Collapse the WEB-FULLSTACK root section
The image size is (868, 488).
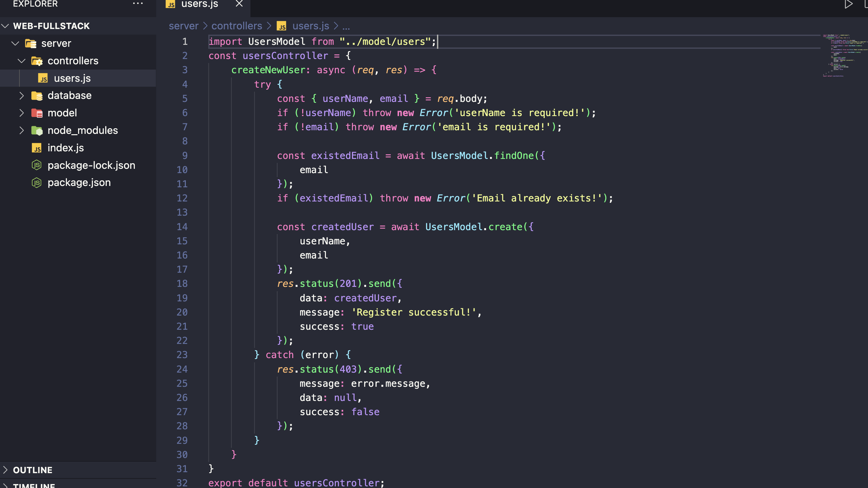click(x=5, y=26)
